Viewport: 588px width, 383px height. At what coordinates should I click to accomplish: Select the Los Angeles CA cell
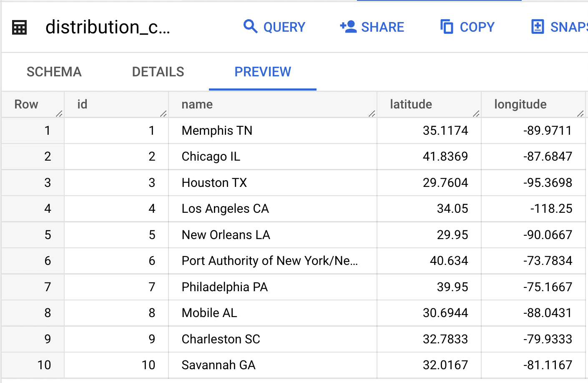click(x=273, y=209)
